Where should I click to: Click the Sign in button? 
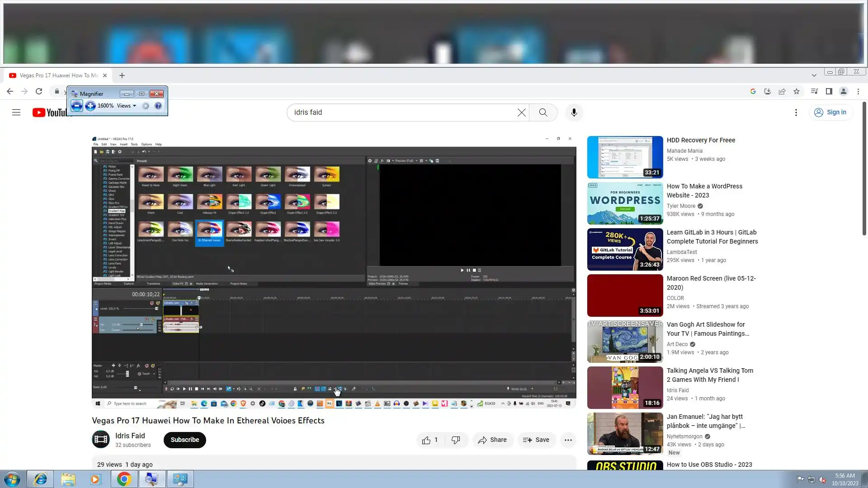click(x=830, y=113)
